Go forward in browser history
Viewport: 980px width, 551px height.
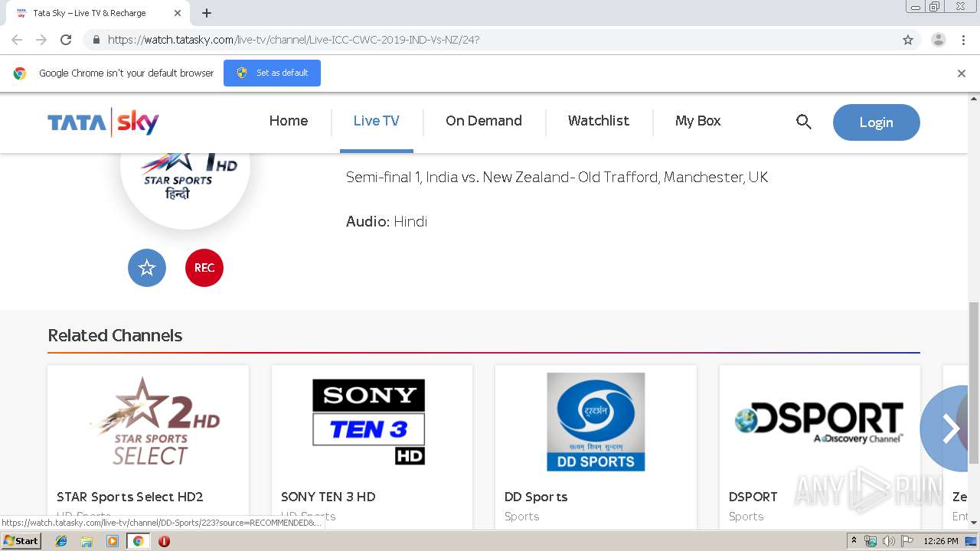(41, 40)
